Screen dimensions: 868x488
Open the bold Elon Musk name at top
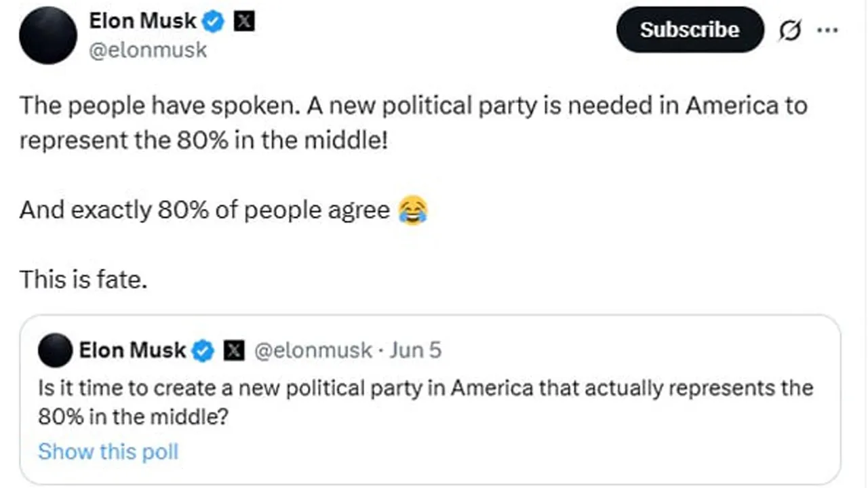142,22
